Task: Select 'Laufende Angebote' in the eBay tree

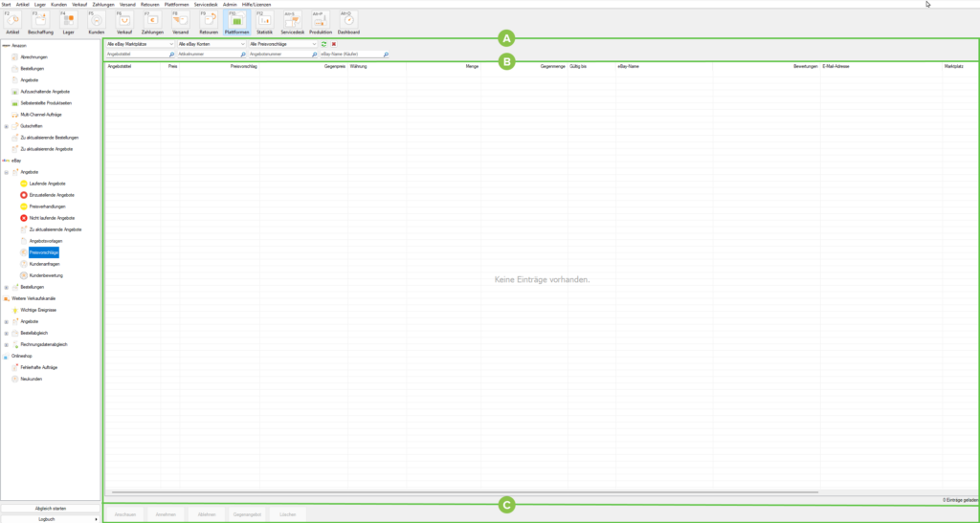Action: click(47, 183)
